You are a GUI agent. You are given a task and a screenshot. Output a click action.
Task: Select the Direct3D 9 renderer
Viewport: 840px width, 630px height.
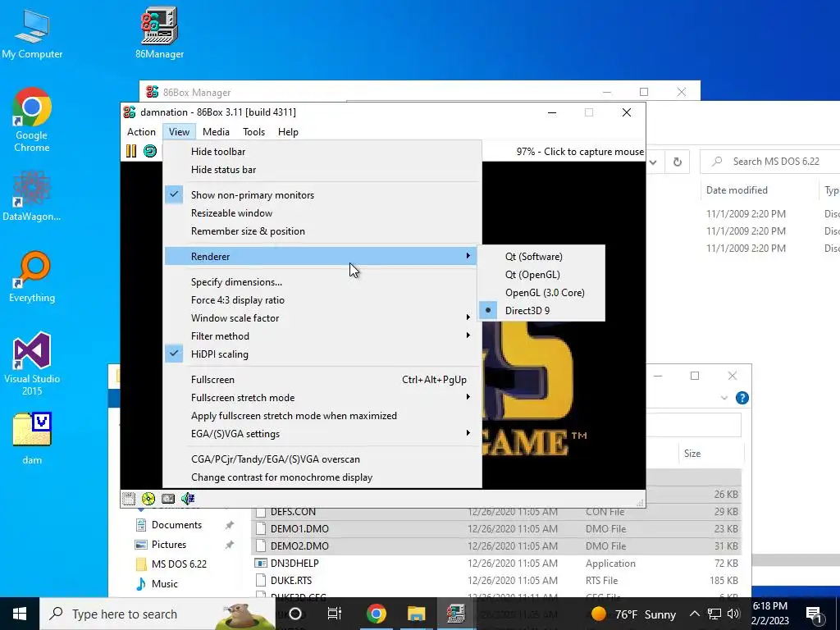[x=541, y=311]
